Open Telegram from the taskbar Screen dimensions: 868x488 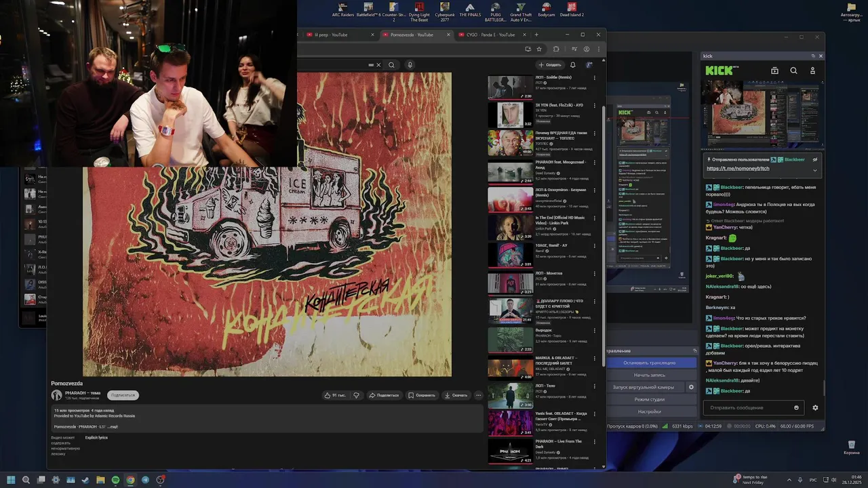[x=145, y=480]
